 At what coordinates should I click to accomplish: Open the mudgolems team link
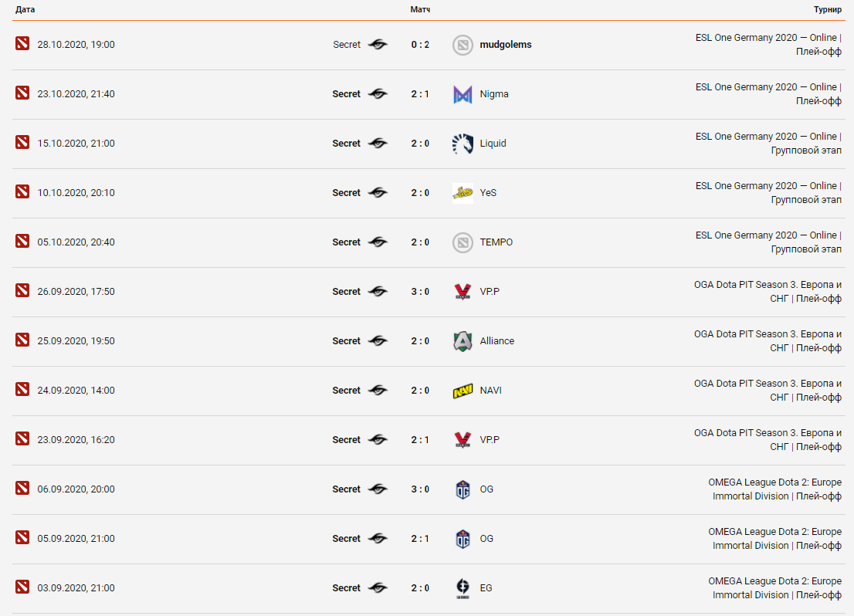click(x=506, y=45)
